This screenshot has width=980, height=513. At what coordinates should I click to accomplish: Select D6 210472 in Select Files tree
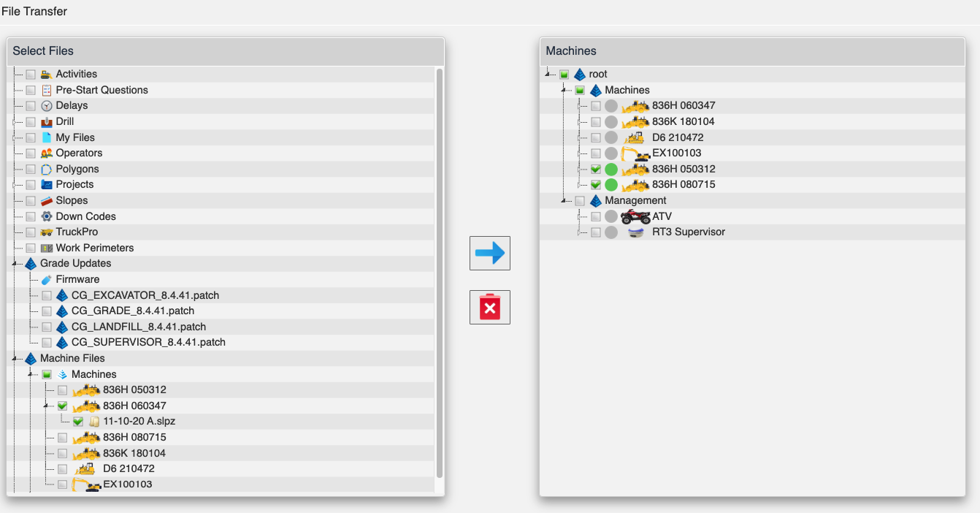(129, 468)
